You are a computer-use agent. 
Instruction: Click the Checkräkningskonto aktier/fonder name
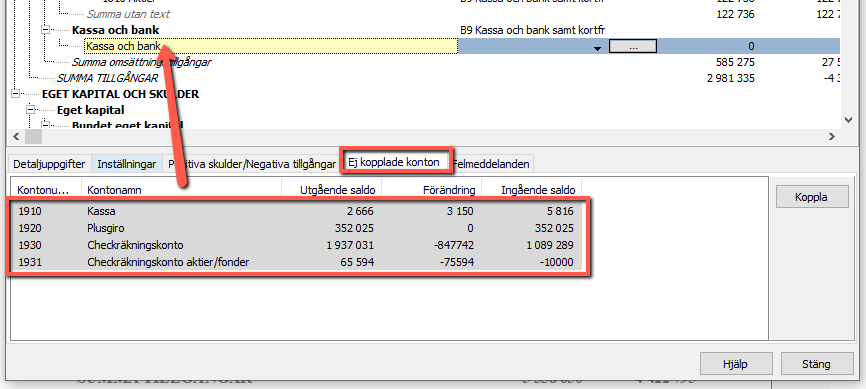(168, 262)
